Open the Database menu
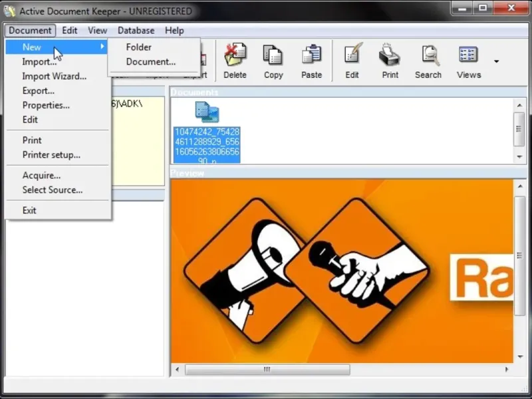 136,31
